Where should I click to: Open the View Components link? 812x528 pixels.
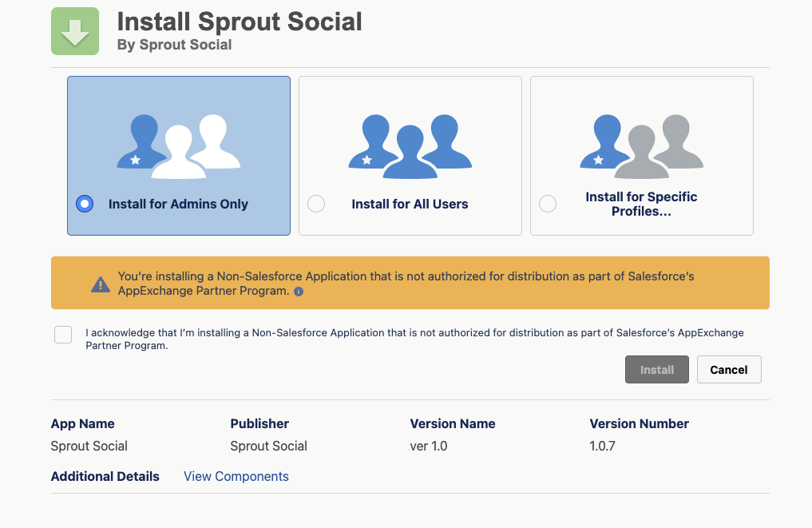click(236, 476)
